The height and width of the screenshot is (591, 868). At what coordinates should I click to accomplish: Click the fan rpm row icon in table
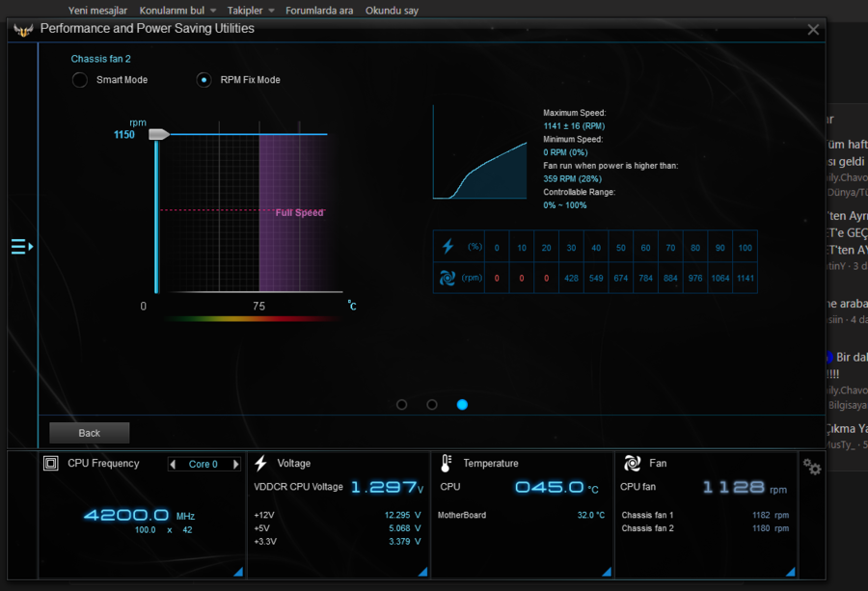(x=448, y=279)
